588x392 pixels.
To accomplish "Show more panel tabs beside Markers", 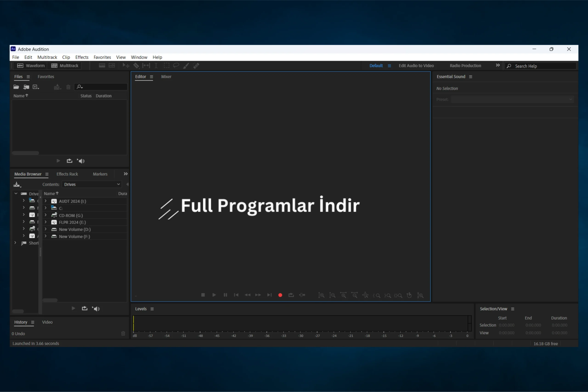I will point(126,174).
